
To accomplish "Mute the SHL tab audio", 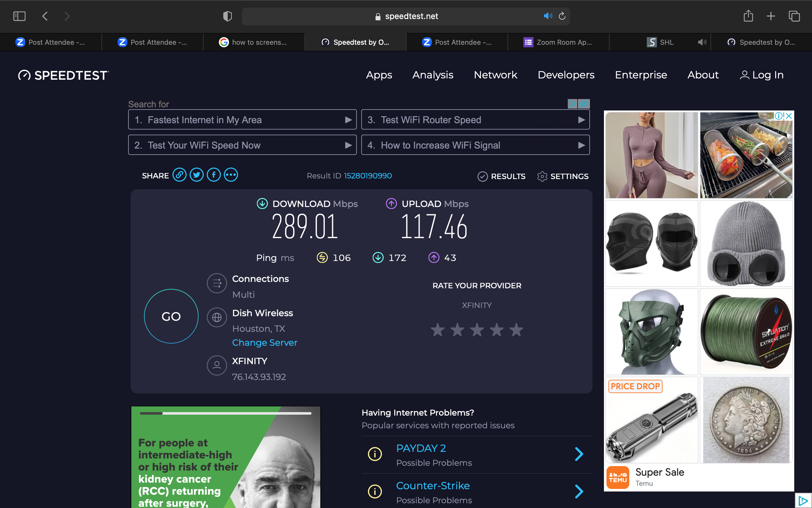I will click(702, 42).
